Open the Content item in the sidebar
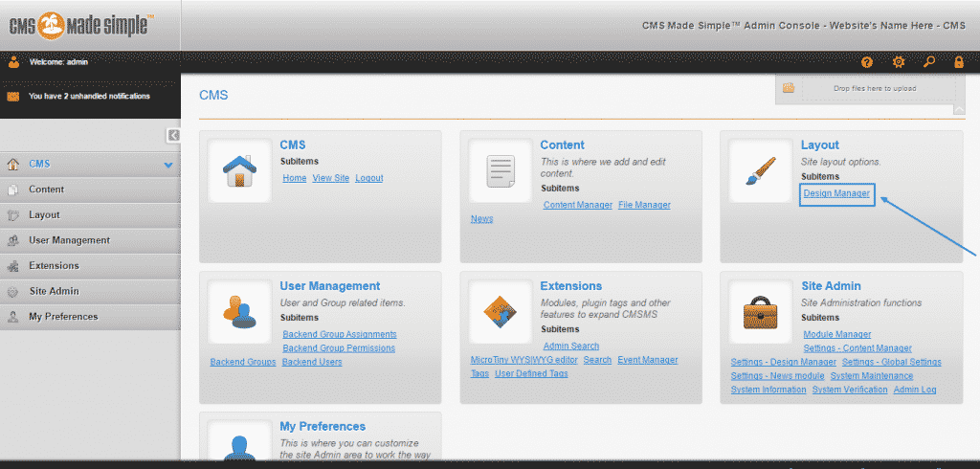Viewport: 980px width, 469px height. (x=46, y=190)
